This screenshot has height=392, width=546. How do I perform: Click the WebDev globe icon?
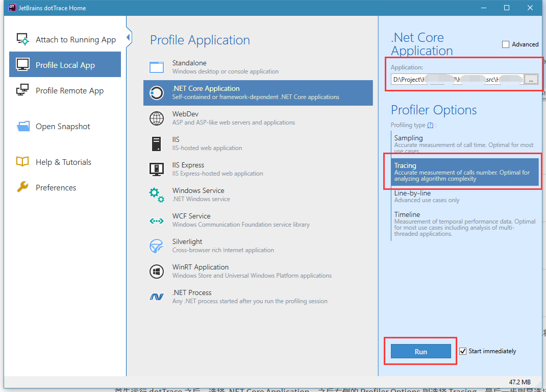(157, 118)
